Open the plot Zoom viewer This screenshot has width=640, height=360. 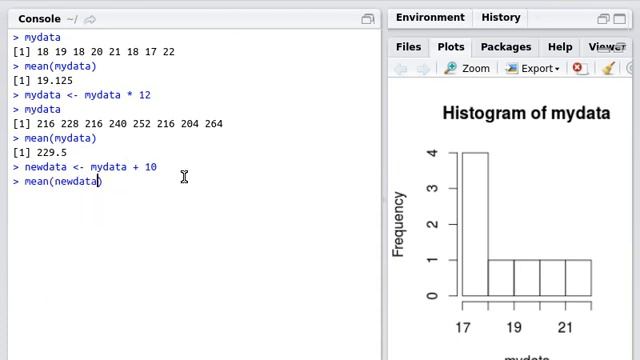point(467,68)
